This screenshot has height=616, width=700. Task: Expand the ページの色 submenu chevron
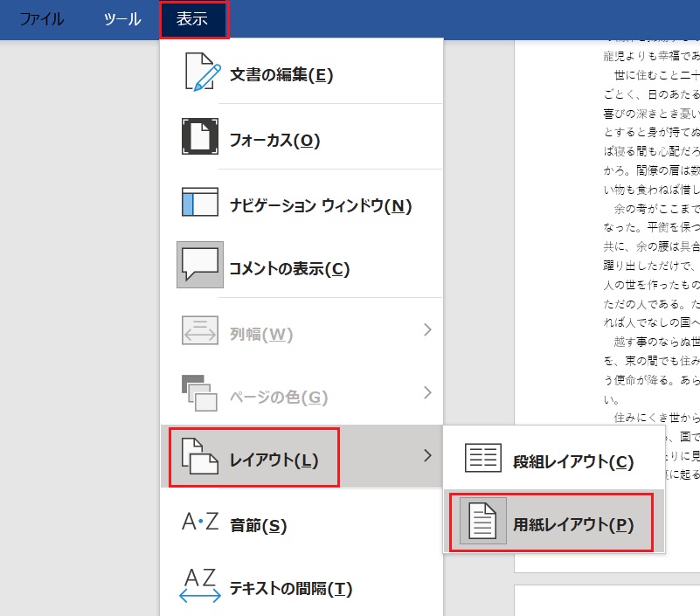(x=426, y=393)
